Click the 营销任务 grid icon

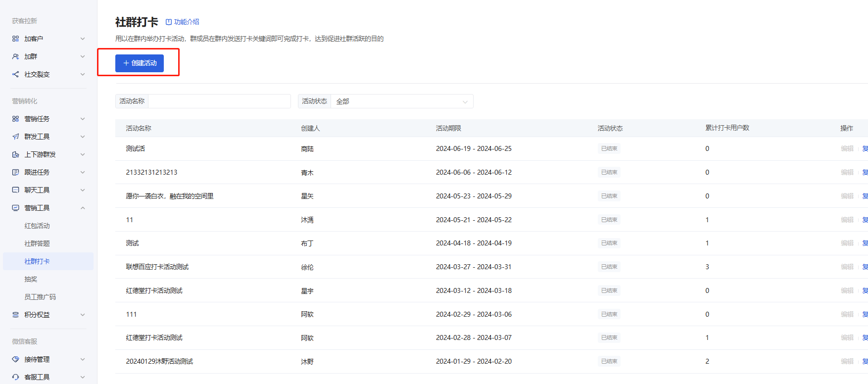15,119
